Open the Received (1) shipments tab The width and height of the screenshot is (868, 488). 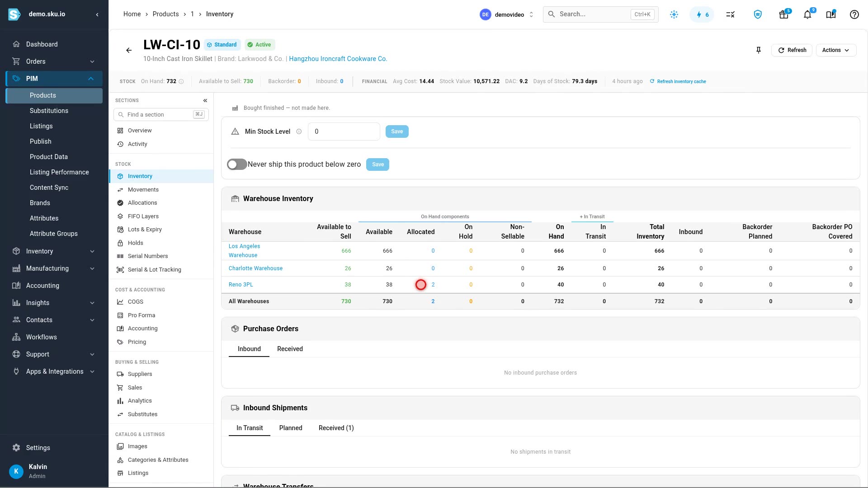336,428
